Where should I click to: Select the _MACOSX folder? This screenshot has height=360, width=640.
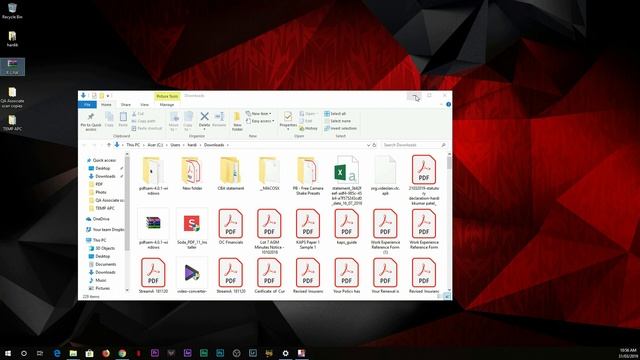(x=269, y=173)
